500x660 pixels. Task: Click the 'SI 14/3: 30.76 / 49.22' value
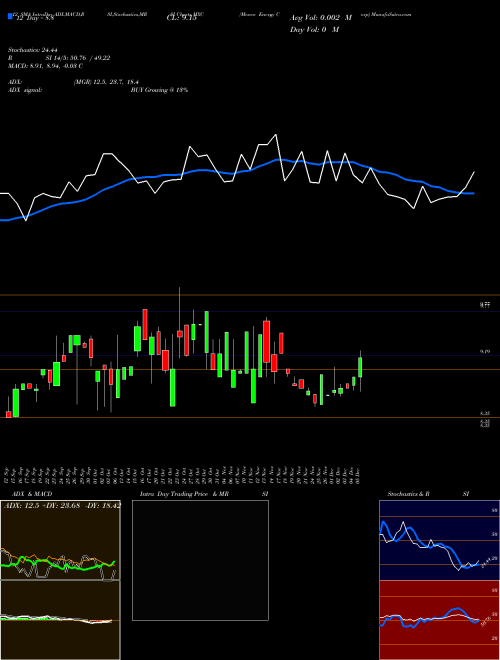[x=78, y=58]
